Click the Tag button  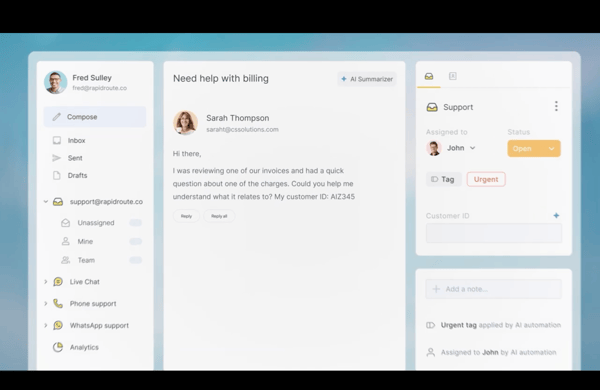coord(443,179)
